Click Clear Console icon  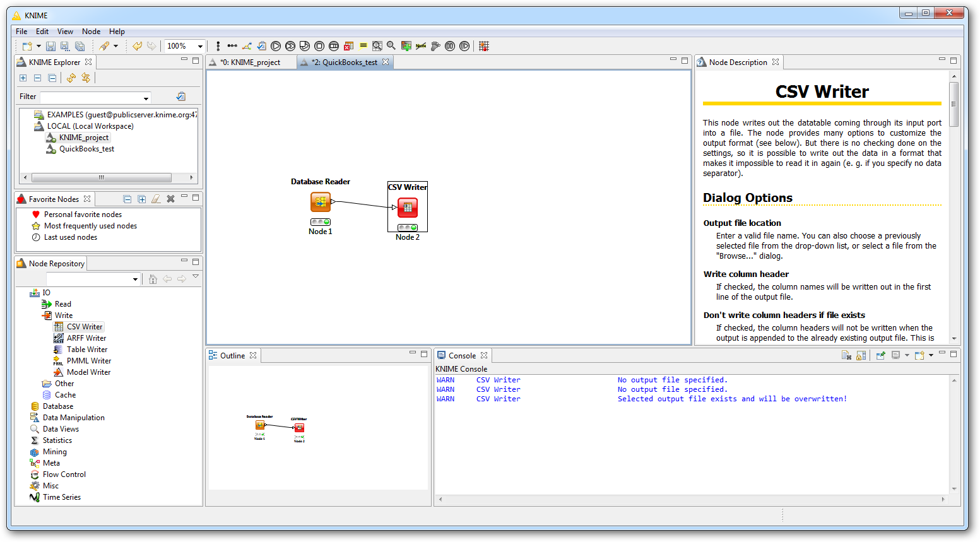(846, 355)
